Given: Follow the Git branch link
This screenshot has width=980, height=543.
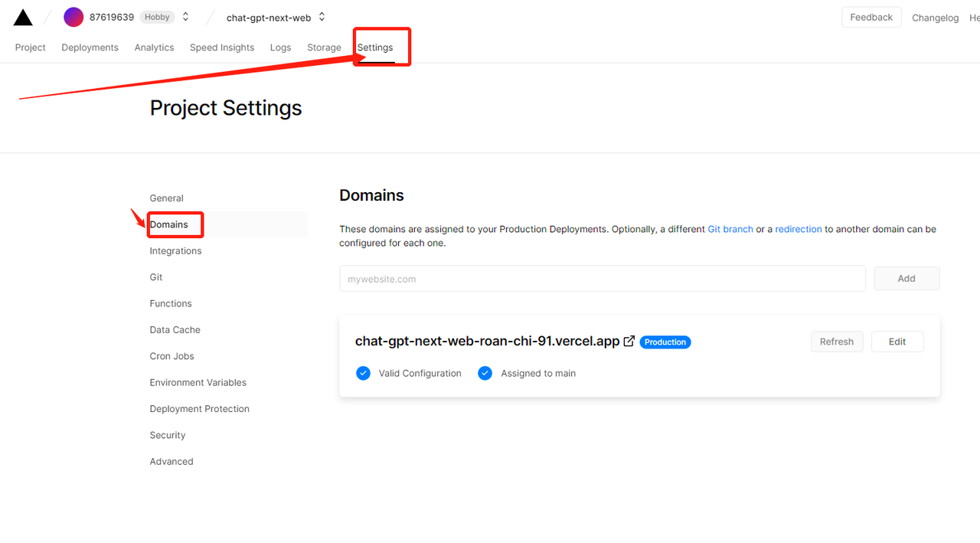Looking at the screenshot, I should (x=730, y=229).
